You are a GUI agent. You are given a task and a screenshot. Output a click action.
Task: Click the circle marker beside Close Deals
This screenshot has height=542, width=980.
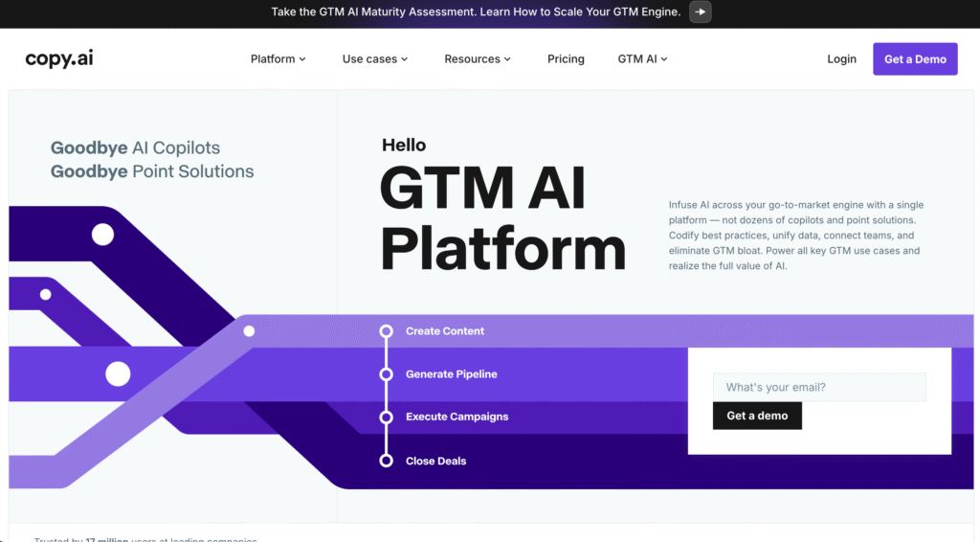tap(387, 461)
